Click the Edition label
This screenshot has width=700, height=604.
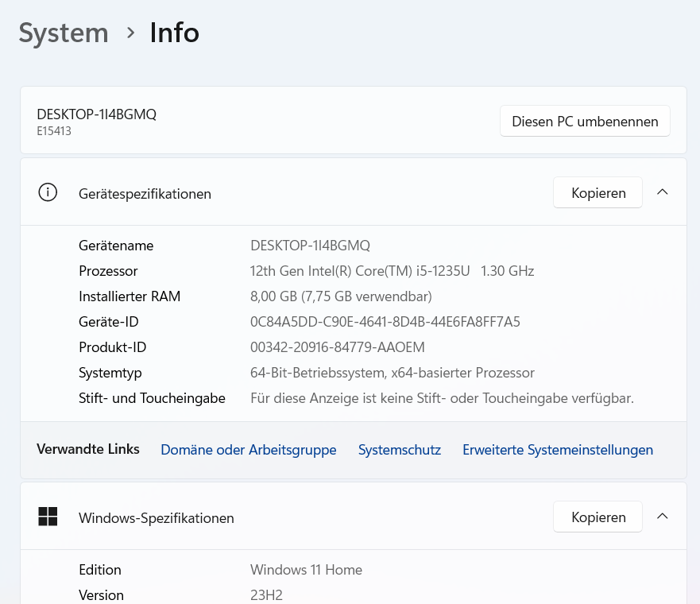(100, 570)
